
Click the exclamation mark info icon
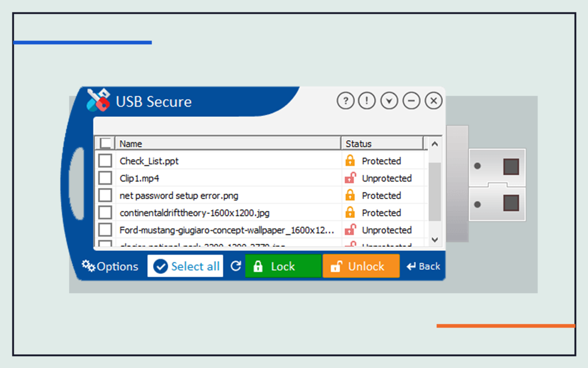[367, 100]
